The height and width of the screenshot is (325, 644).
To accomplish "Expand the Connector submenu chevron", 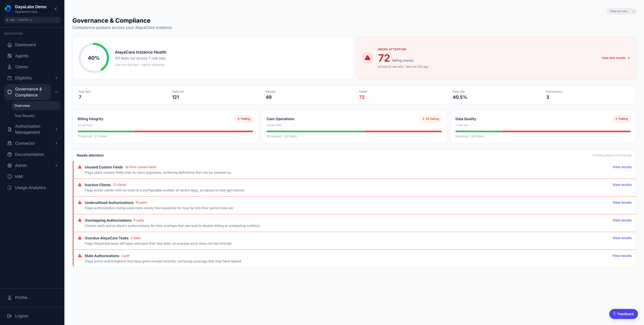I will (56, 143).
